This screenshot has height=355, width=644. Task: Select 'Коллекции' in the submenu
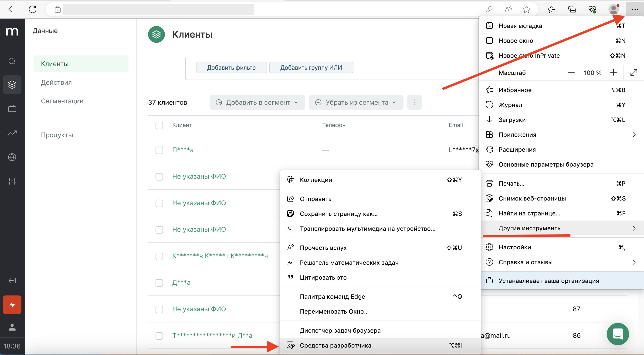(x=380, y=180)
